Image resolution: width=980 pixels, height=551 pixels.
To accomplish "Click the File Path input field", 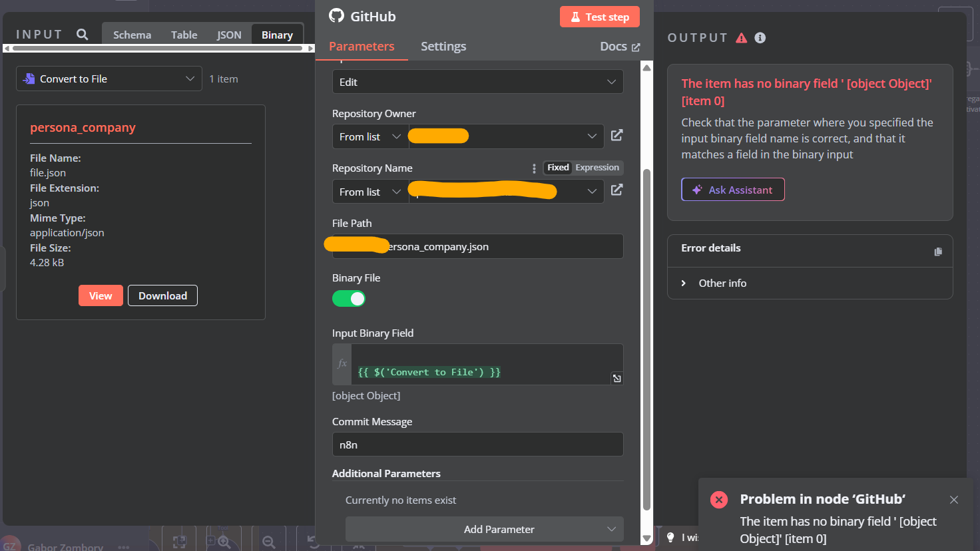I will click(x=478, y=246).
